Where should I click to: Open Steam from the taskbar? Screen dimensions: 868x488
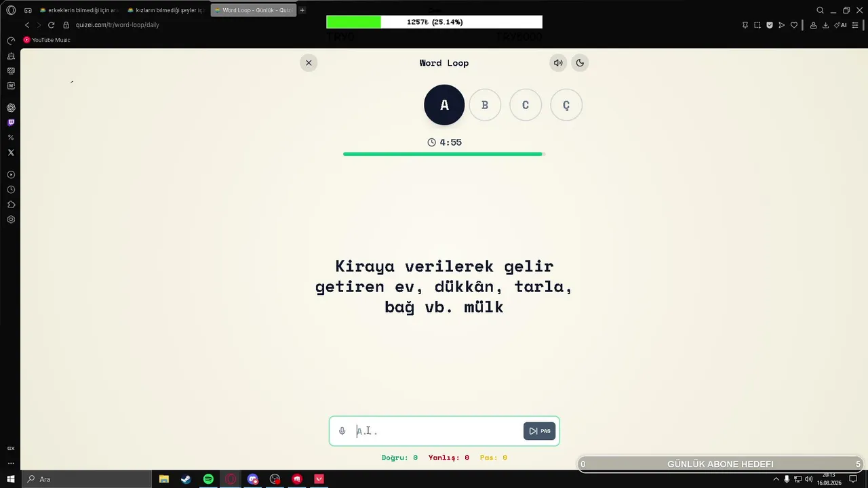tap(186, 479)
